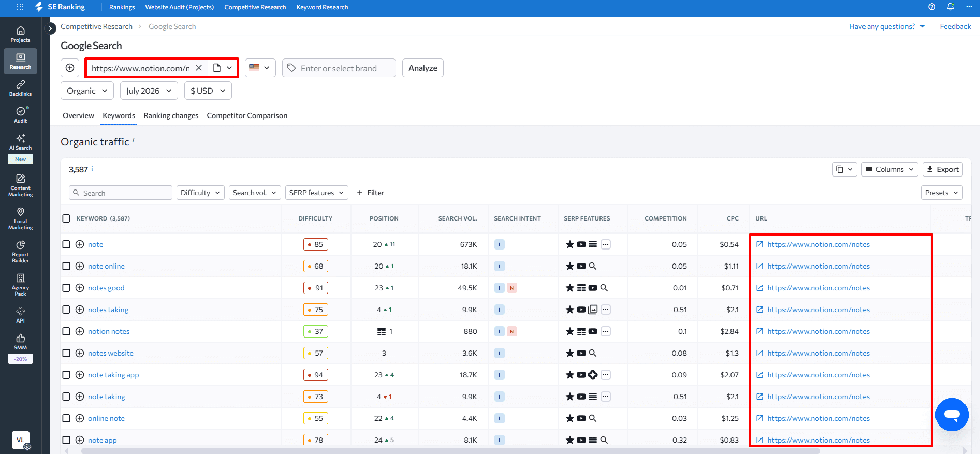
Task: Open the Keyword Research top menu
Action: pos(322,7)
